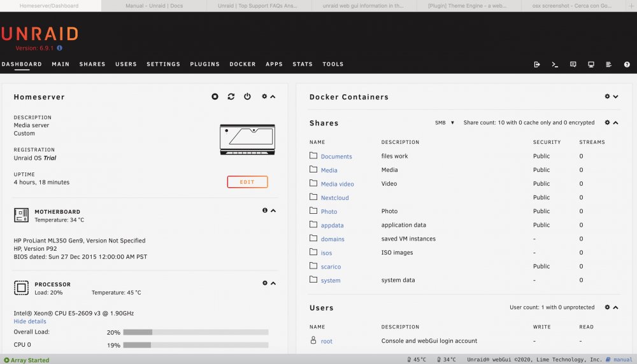Open Homeserver panel settings gear

264,97
